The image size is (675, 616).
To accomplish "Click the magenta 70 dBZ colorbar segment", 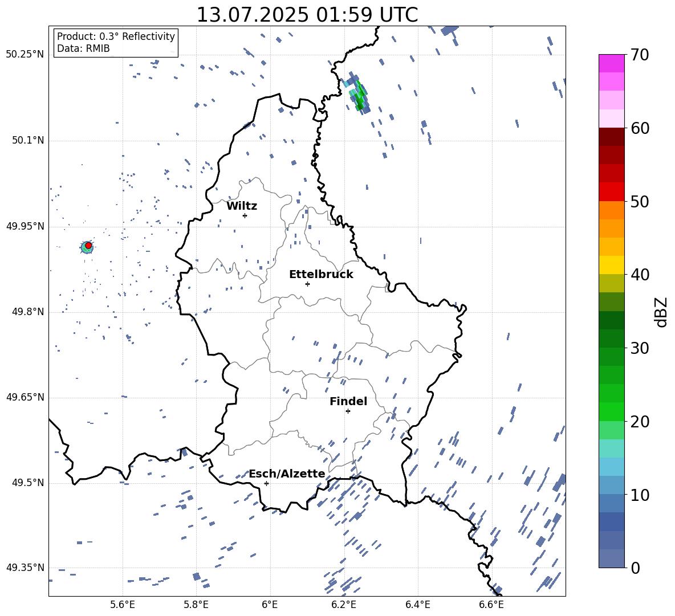I will 611,63.
